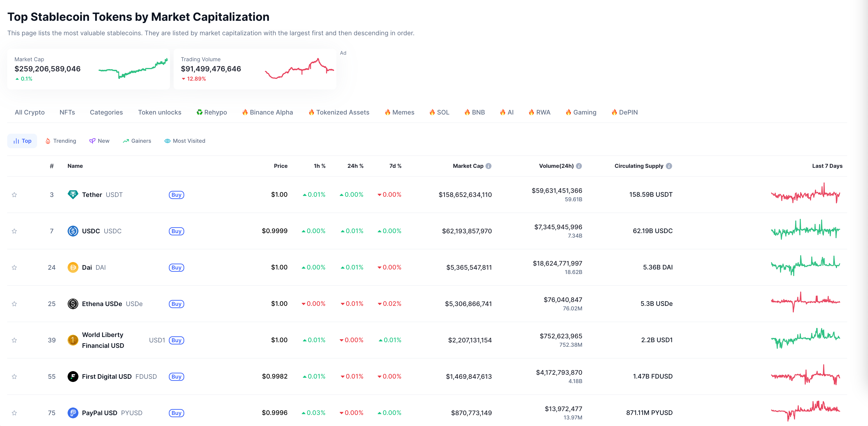Open Circulating Supply info icon

coord(669,166)
